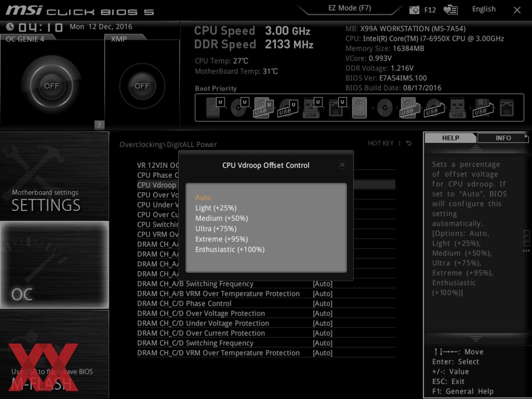The width and height of the screenshot is (532, 399).
Task: Choose Ultra (+75%) vdroop offset
Action: click(x=216, y=228)
